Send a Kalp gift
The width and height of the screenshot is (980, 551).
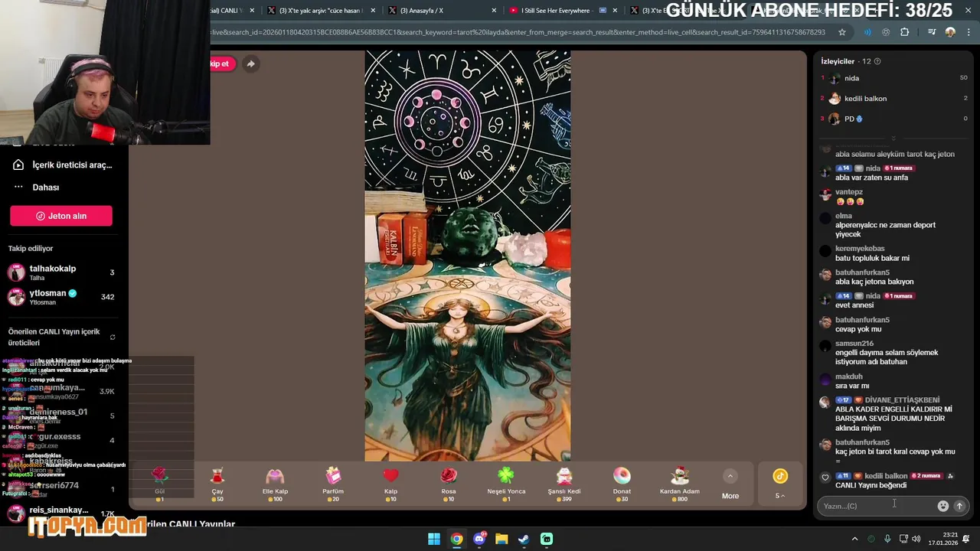click(x=390, y=484)
